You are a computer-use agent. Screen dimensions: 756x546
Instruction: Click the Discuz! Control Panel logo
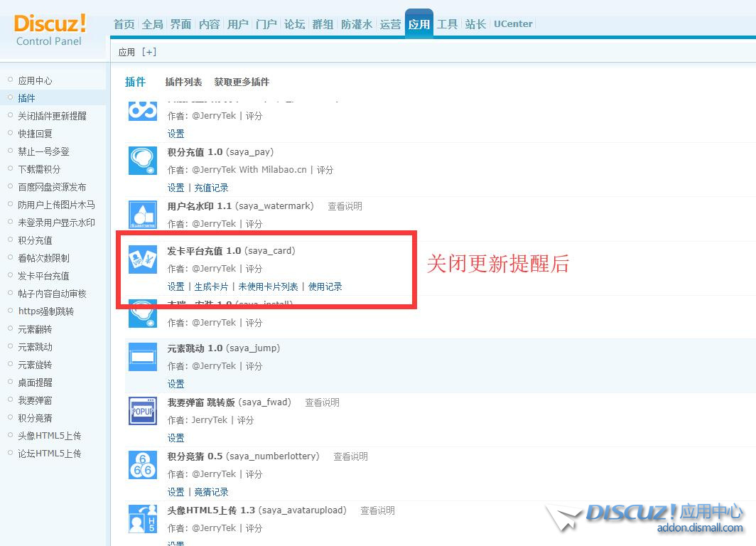click(x=50, y=30)
